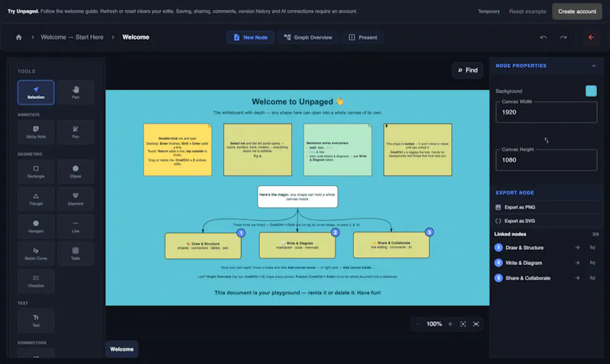Viewport: 610px width, 364px height.
Task: Select the locked shape sticky note
Action: pos(418,150)
